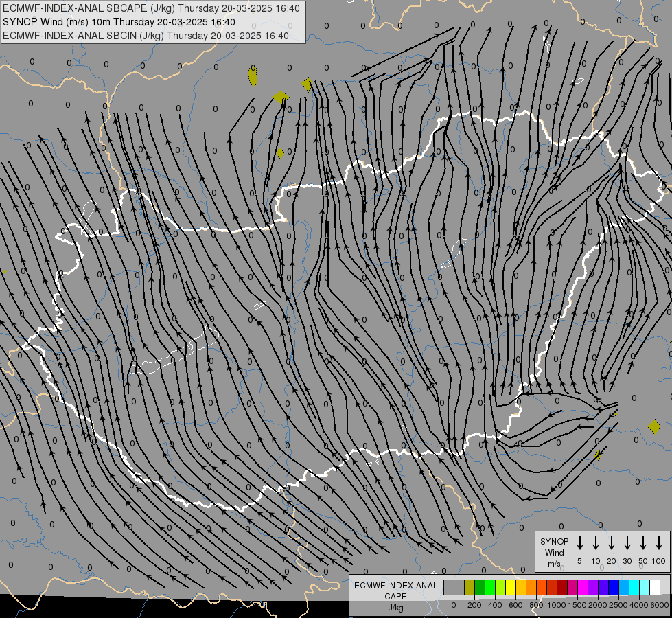
Task: Click the '6000' tick label on the CAPE scale
Action: 660,605
